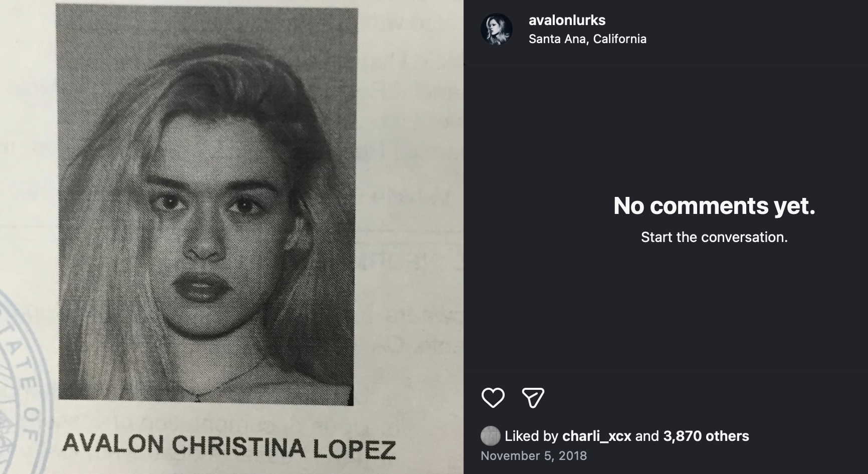Show the 3,870 others who liked
The image size is (868, 474).
click(706, 436)
